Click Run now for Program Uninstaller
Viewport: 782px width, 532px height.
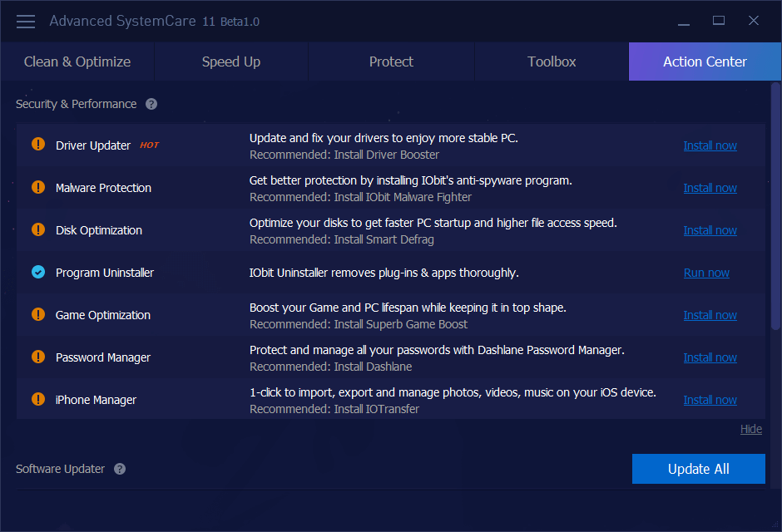[x=706, y=273]
